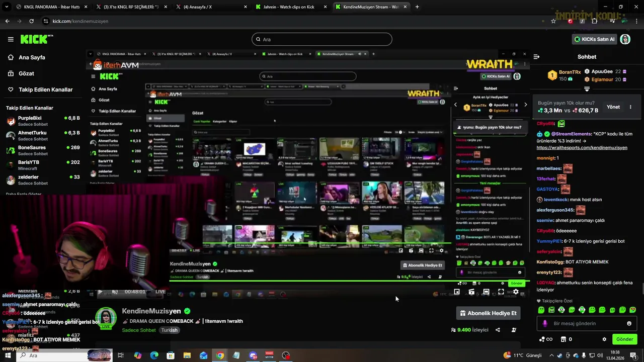The height and width of the screenshot is (362, 644).
Task: Show hidden system tray icons
Action: 551,355
